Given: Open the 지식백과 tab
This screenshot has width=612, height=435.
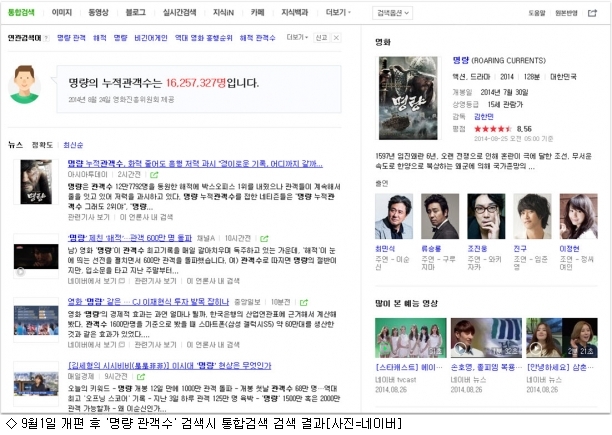Looking at the screenshot, I should (x=295, y=12).
